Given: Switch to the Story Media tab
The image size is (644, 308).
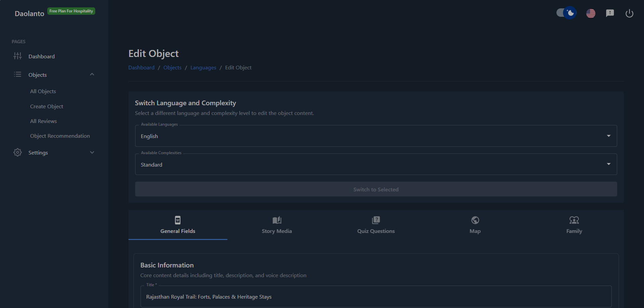Looking at the screenshot, I should 277,225.
